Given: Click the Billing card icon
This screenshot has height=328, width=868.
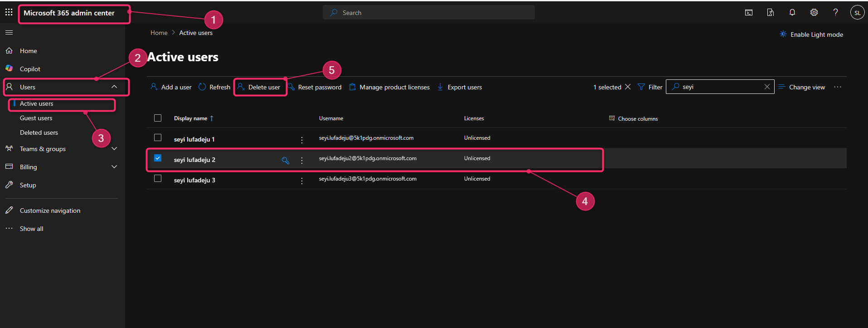Looking at the screenshot, I should [x=9, y=166].
